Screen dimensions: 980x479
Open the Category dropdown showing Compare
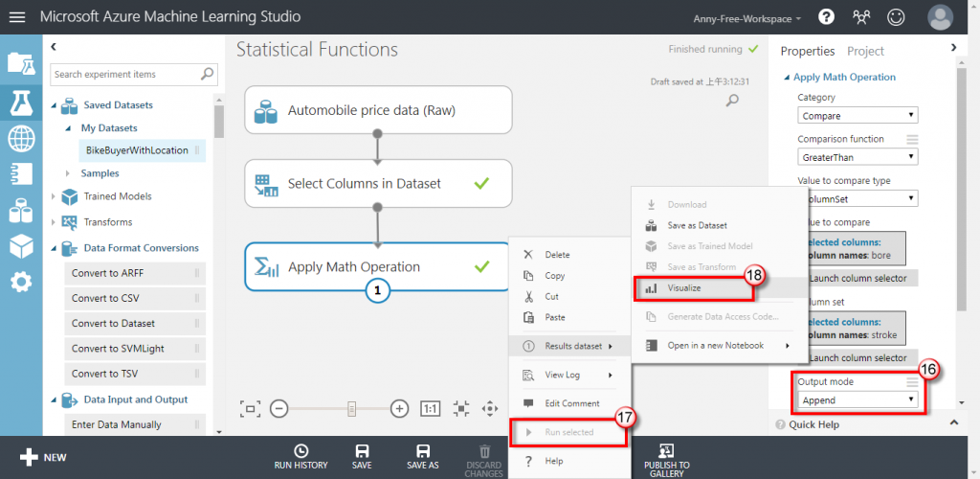tap(857, 116)
